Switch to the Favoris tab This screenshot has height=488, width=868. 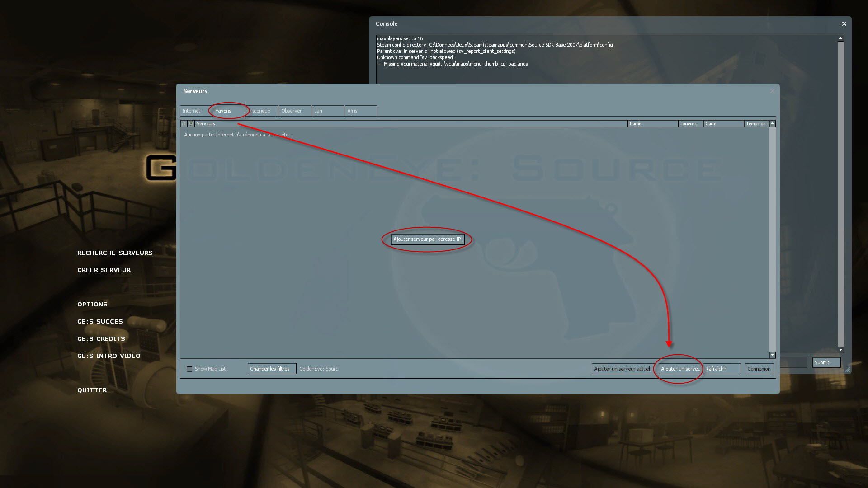click(228, 111)
